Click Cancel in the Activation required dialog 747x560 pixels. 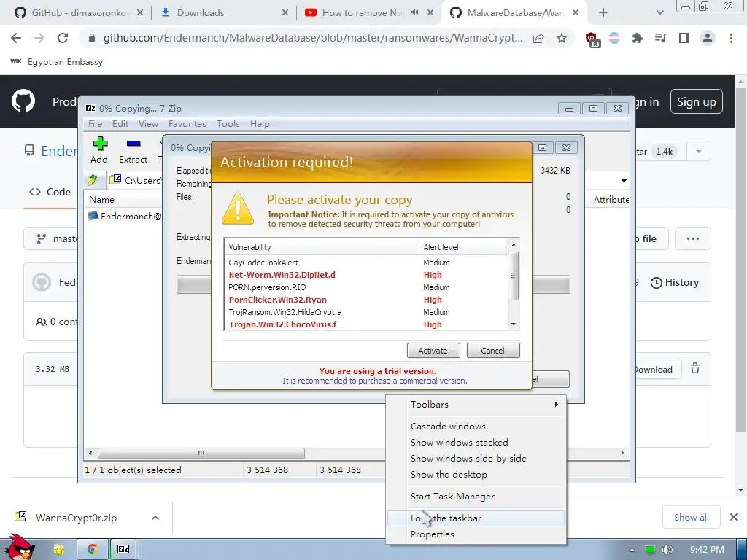[x=492, y=351]
